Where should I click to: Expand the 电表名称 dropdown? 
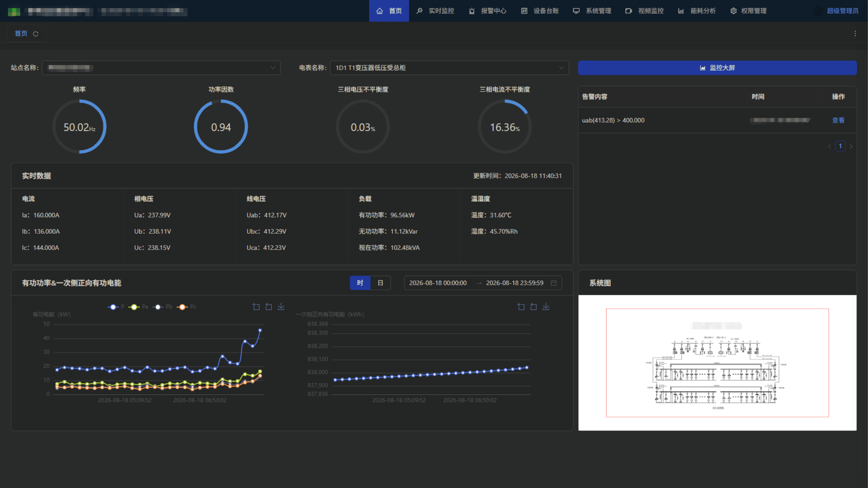[x=449, y=68]
